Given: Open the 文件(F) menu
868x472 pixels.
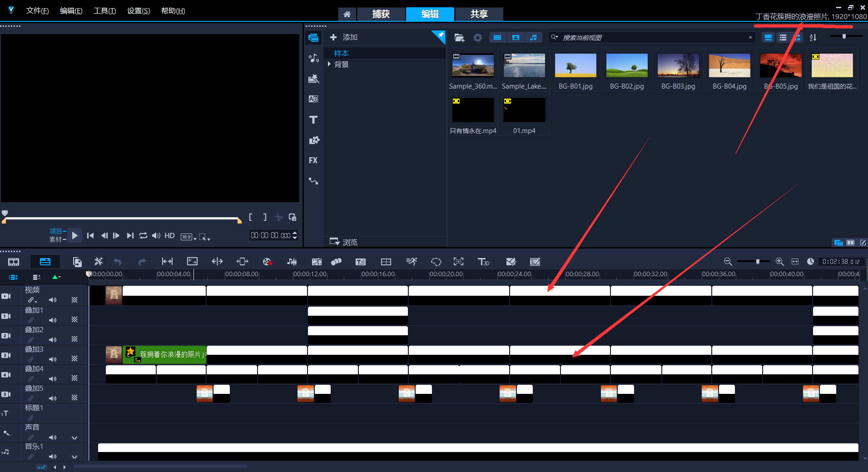Looking at the screenshot, I should (37, 11).
